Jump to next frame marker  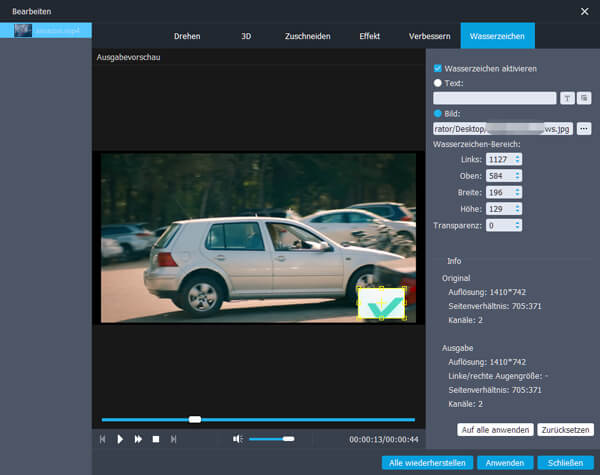[174, 439]
